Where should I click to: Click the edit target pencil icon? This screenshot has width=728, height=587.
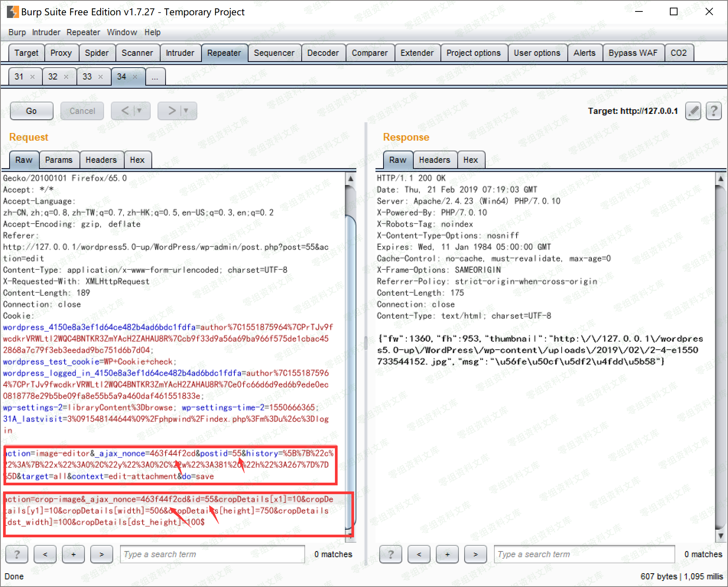[x=693, y=111]
